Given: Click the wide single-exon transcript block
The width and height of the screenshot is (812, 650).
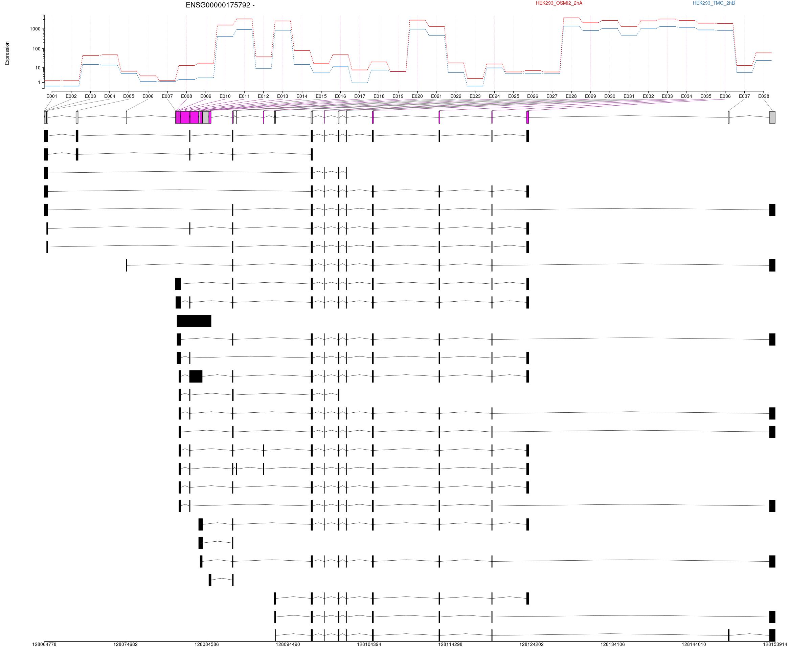Looking at the screenshot, I should (194, 321).
